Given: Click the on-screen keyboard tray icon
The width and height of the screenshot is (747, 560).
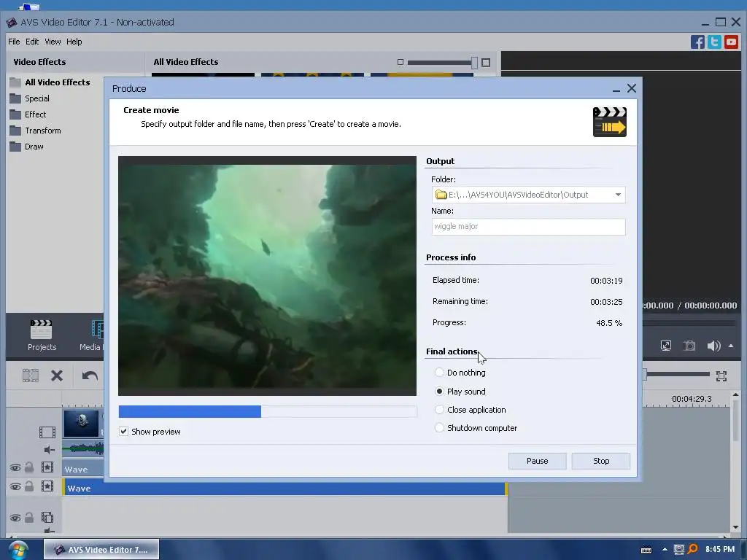Looking at the screenshot, I should pyautogui.click(x=646, y=550).
